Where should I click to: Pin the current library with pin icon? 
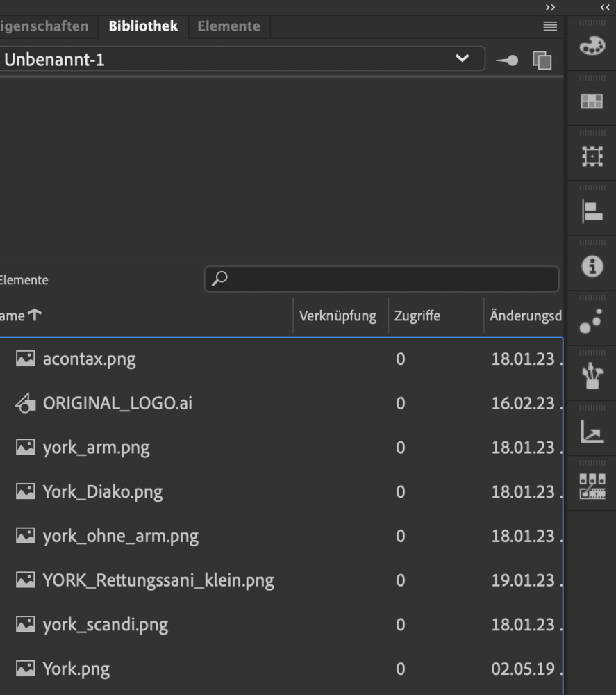coord(506,60)
